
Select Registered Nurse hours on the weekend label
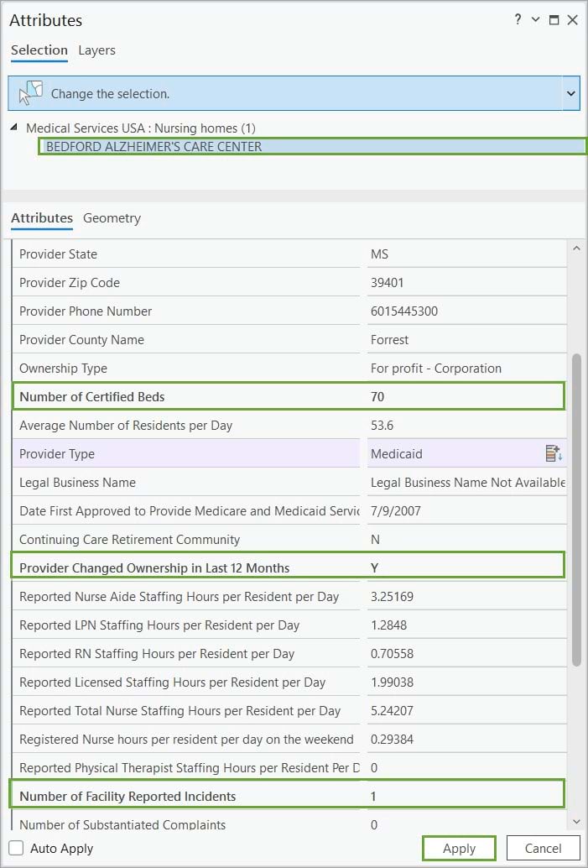coord(186,739)
